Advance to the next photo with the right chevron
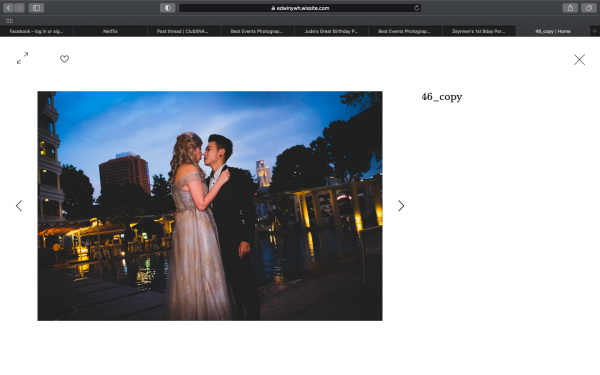 tap(401, 206)
